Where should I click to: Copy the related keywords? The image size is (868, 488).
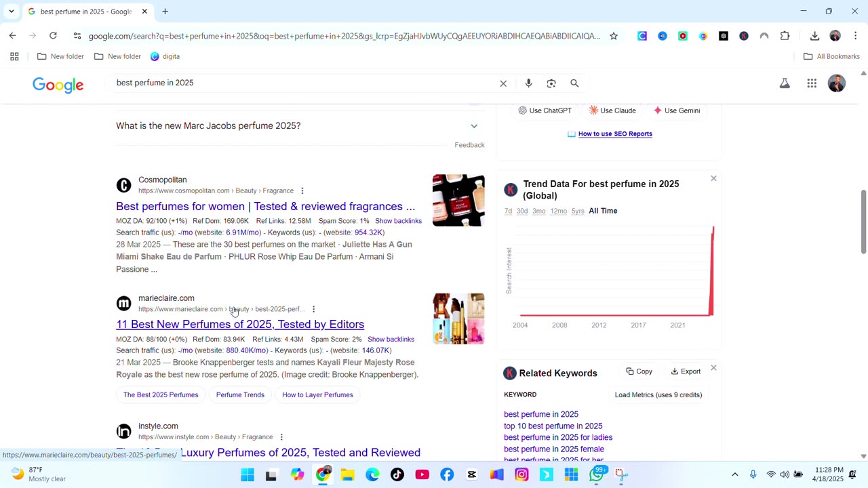639,371
